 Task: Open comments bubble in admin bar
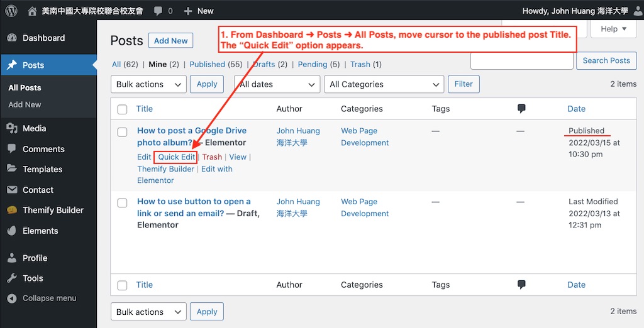(x=158, y=11)
